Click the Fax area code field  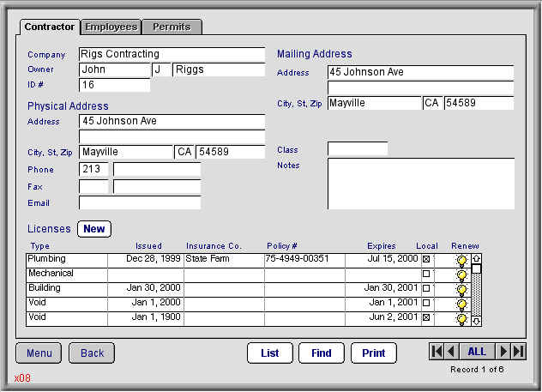pos(93,186)
